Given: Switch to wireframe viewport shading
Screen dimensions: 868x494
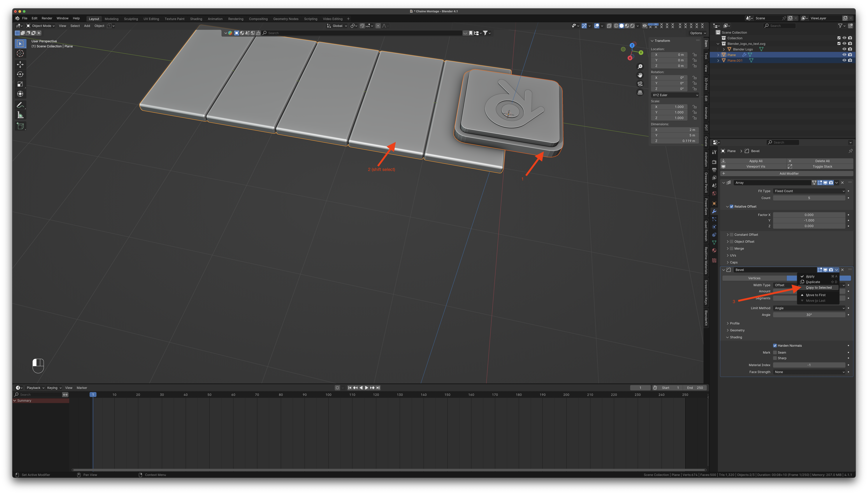Looking at the screenshot, I should (x=616, y=26).
